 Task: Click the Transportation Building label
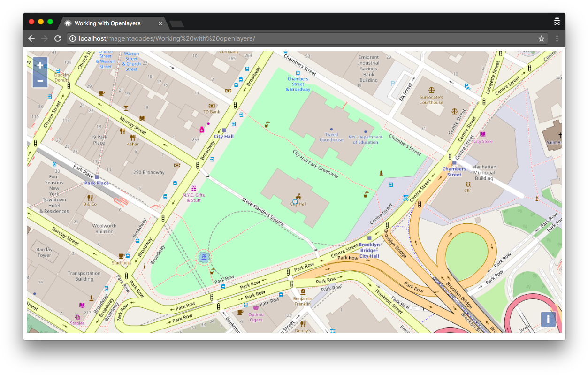click(84, 276)
